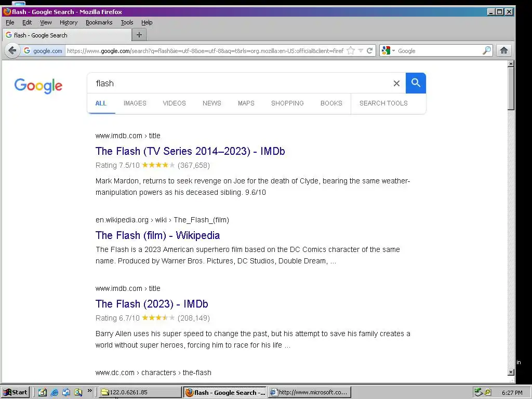Image resolution: width=532 pixels, height=399 pixels.
Task: Reload the page with the refresh icon
Action: 370,51
